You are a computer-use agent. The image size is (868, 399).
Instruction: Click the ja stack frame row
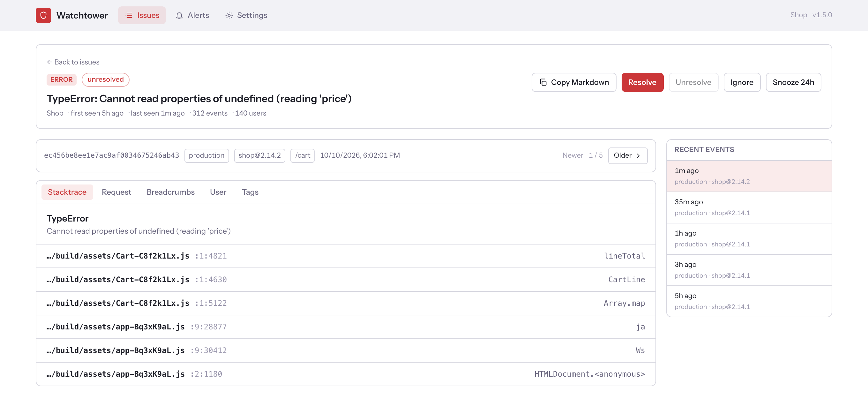[346, 327]
